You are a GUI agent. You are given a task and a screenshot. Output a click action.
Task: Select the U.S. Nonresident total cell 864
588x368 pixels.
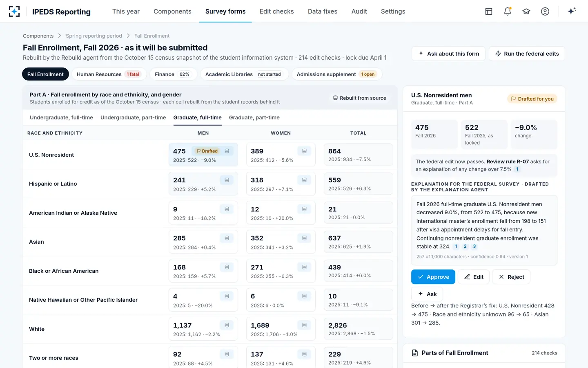click(x=358, y=155)
